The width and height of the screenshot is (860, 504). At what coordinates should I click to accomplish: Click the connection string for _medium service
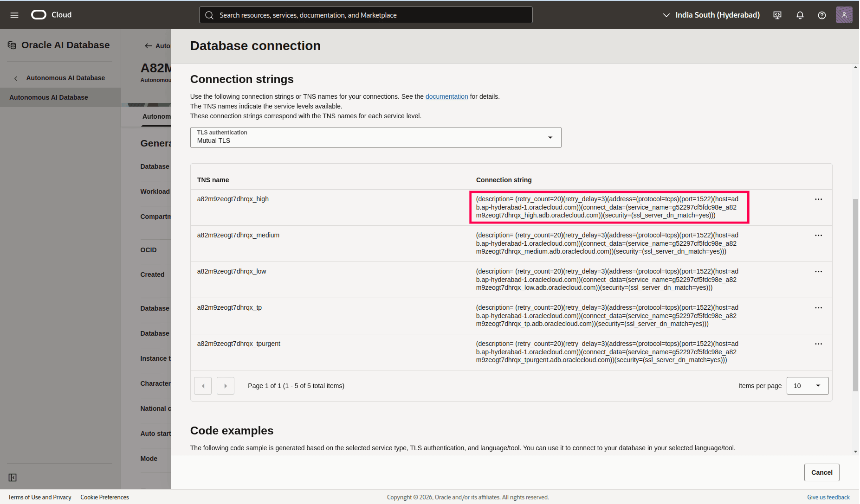click(x=607, y=243)
